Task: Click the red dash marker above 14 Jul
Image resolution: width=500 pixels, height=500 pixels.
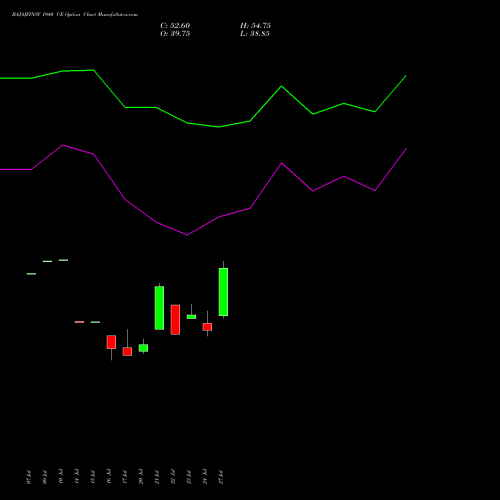Action: click(79, 322)
